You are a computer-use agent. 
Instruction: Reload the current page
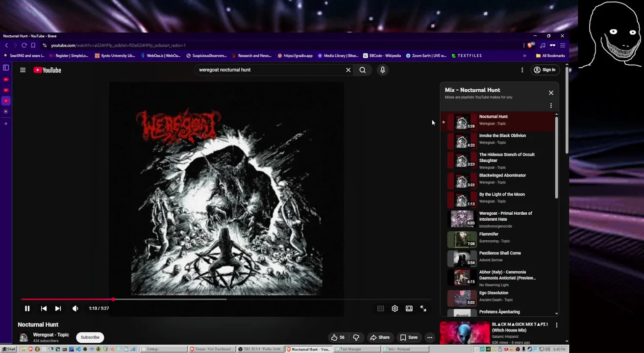pos(24,46)
